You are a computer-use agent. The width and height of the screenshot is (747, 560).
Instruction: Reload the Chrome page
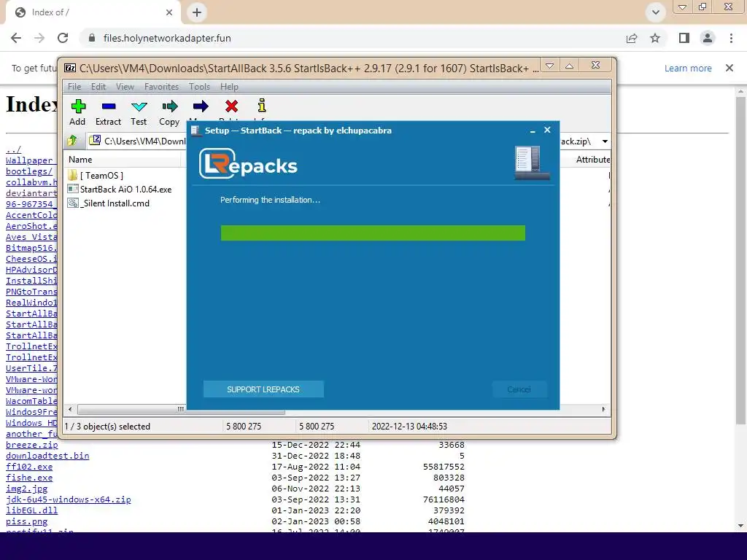63,38
